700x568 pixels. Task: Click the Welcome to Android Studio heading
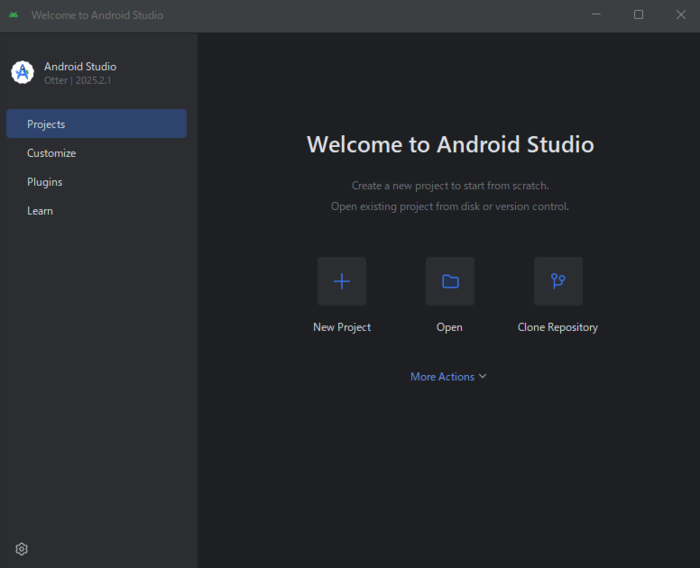tap(450, 144)
